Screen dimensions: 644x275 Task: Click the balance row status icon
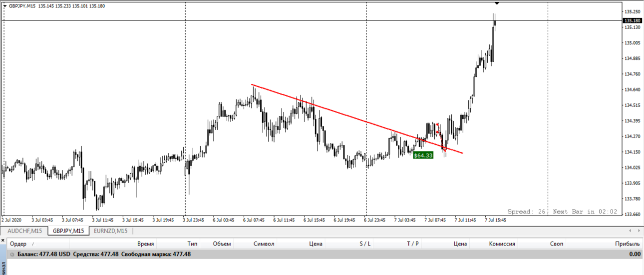[x=12, y=254]
